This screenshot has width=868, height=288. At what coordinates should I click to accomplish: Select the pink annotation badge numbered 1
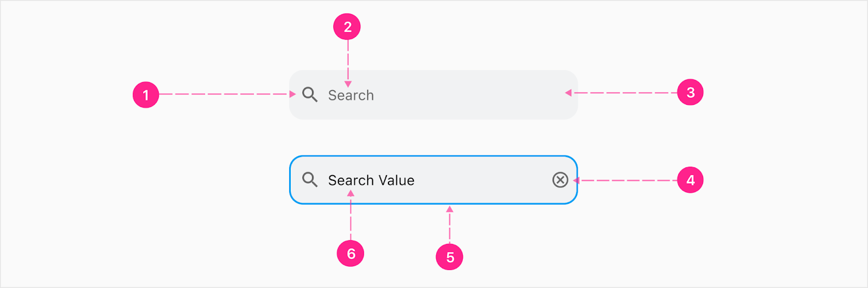click(146, 95)
